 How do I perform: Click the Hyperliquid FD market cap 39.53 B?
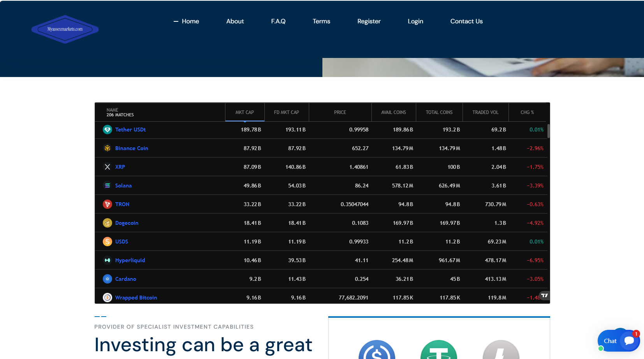[x=297, y=260]
